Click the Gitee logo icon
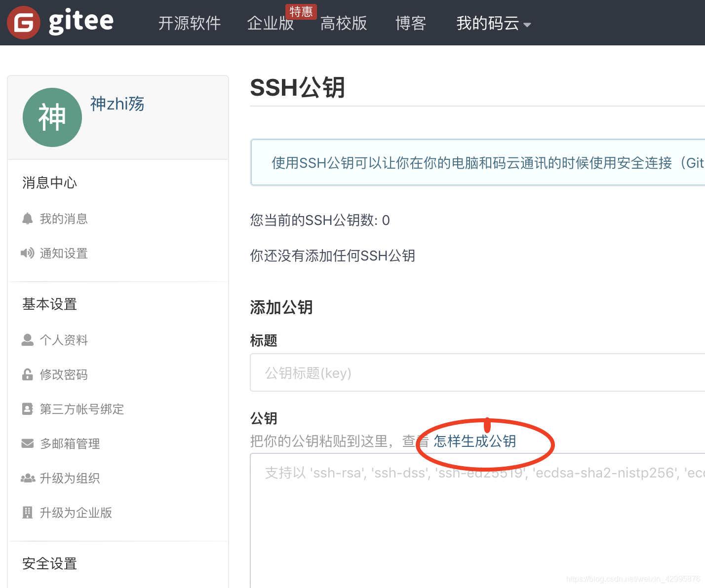Screen dimensions: 705x588 (23, 23)
